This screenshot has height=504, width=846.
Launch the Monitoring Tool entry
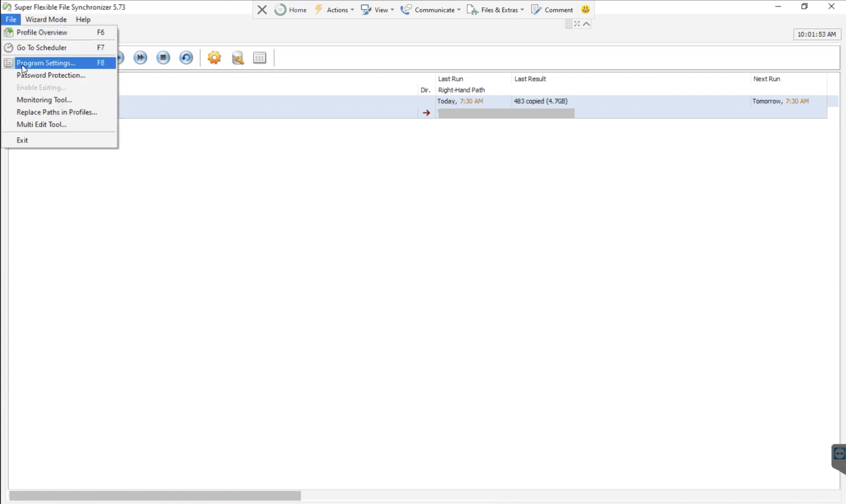pos(60,100)
